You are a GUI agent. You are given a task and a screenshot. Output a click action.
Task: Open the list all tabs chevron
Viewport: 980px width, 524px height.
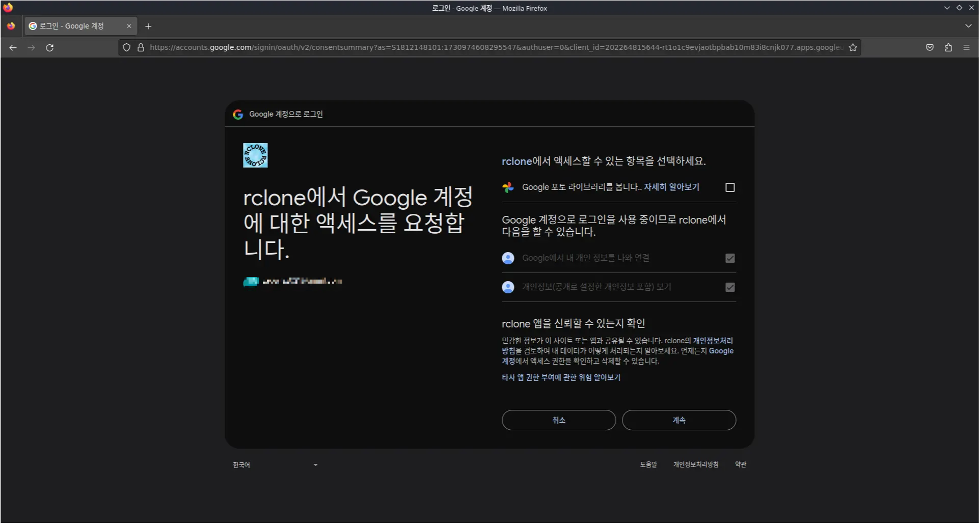coord(968,26)
